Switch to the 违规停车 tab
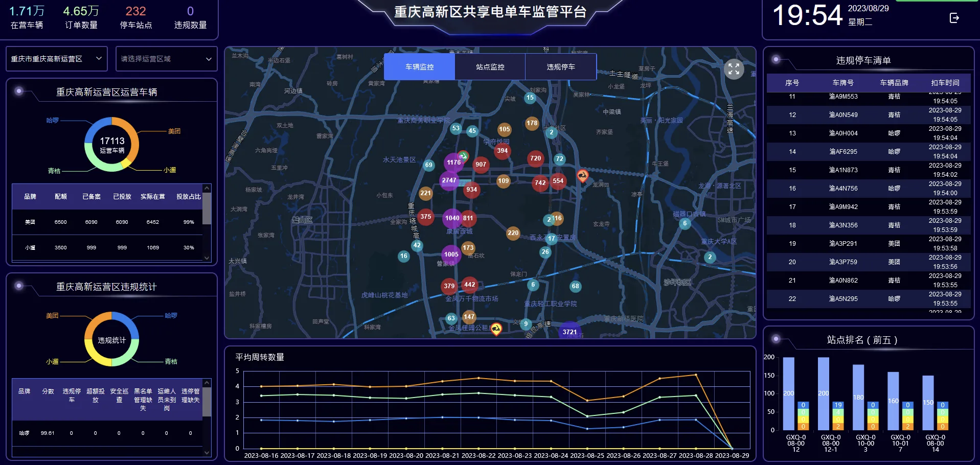 point(560,67)
